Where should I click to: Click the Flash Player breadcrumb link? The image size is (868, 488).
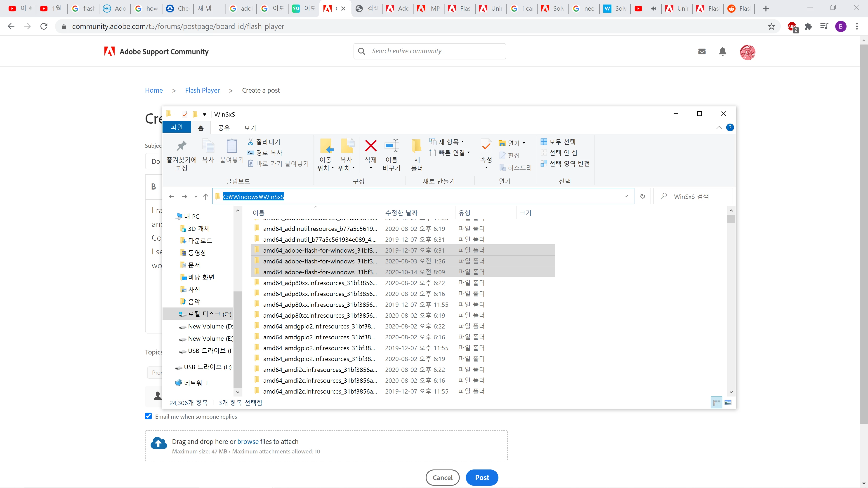tap(202, 90)
